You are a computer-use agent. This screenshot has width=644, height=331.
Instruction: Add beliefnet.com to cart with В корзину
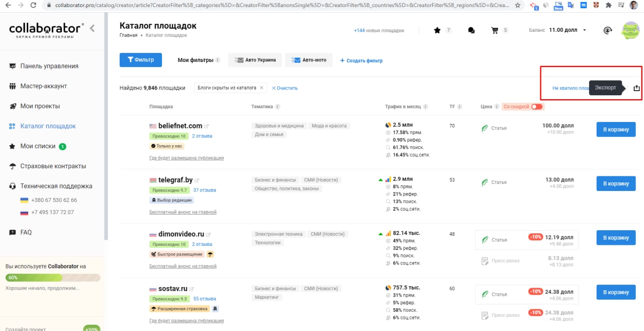tap(616, 129)
